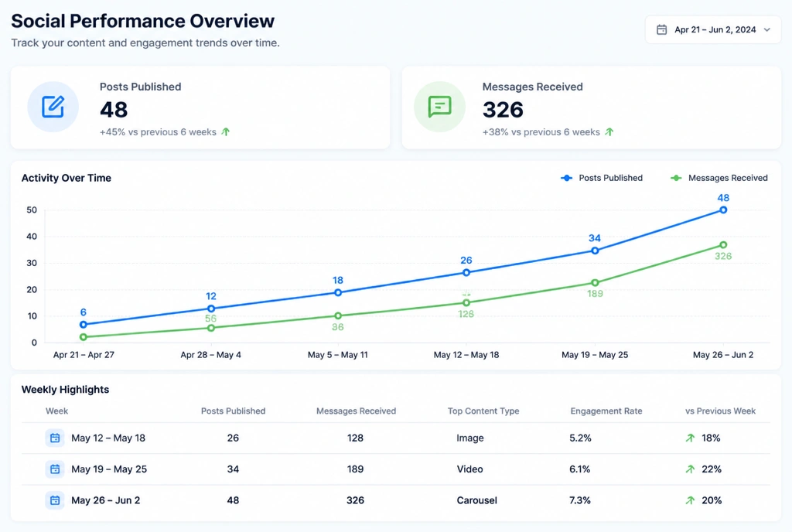Click the green data point labeled 326

[723, 245]
